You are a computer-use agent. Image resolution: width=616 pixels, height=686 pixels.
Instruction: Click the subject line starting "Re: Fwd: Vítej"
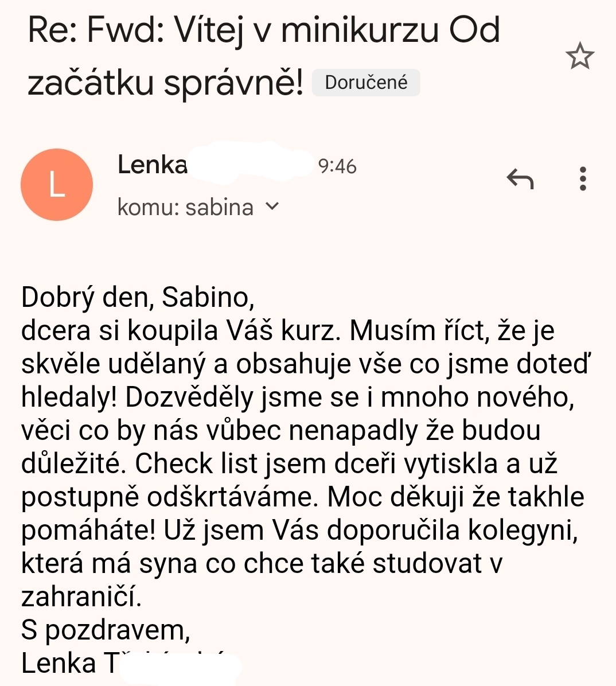(x=264, y=30)
